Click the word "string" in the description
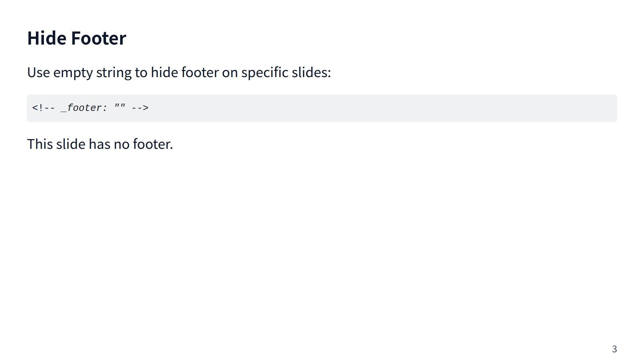644x362 pixels. coord(114,72)
